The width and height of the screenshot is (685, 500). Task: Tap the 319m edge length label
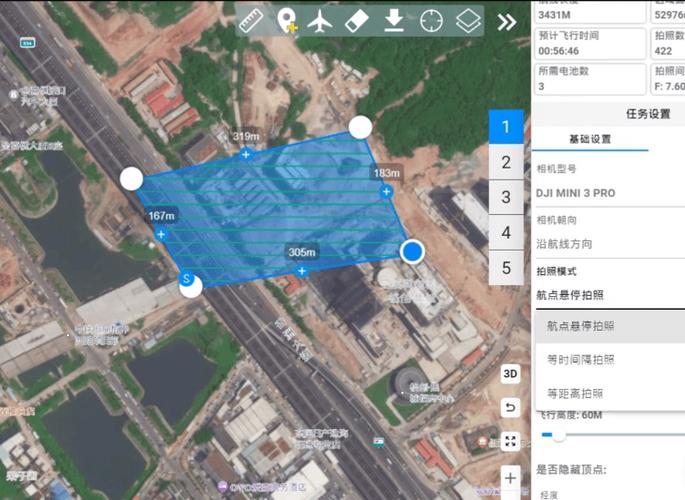[246, 136]
